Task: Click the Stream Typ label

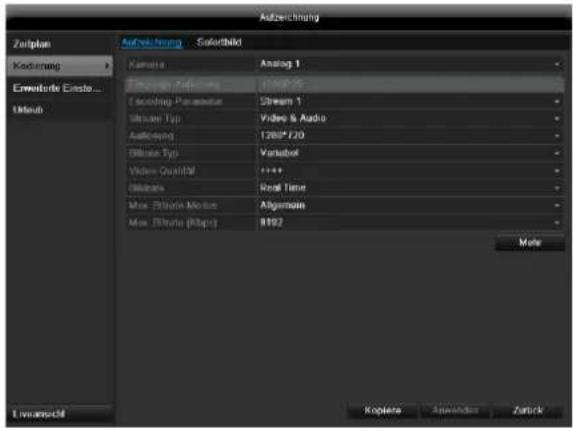Action: (154, 119)
